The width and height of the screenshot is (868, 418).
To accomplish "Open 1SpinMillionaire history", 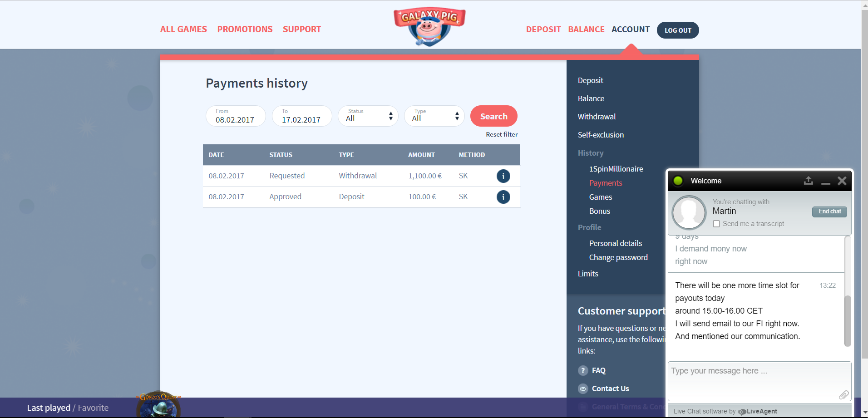I will (x=616, y=169).
